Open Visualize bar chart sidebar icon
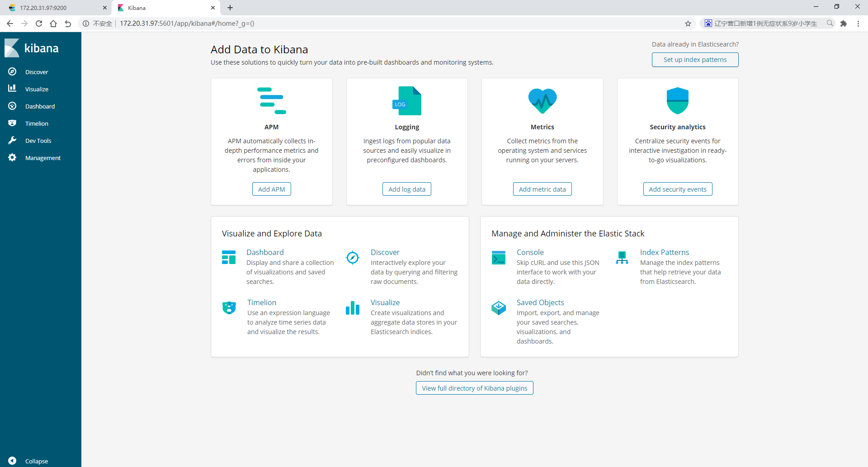The height and width of the screenshot is (467, 868). pos(12,89)
